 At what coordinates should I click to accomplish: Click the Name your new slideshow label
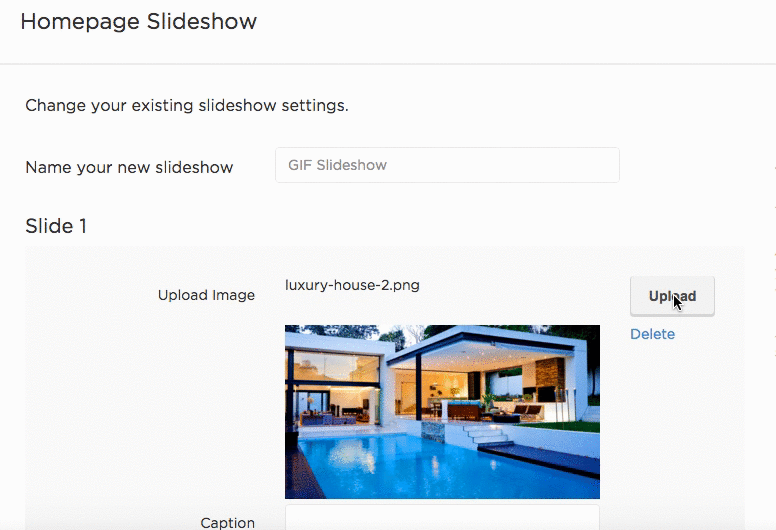[x=129, y=167]
